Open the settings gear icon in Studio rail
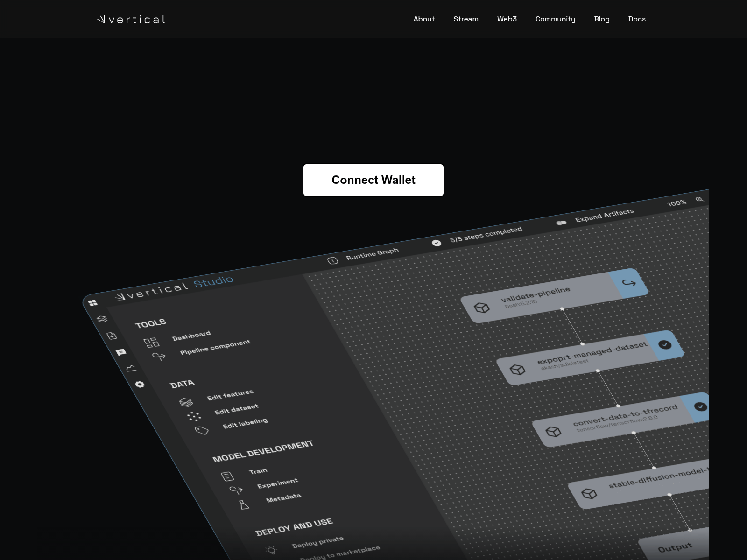This screenshot has height=560, width=747. pyautogui.click(x=140, y=384)
